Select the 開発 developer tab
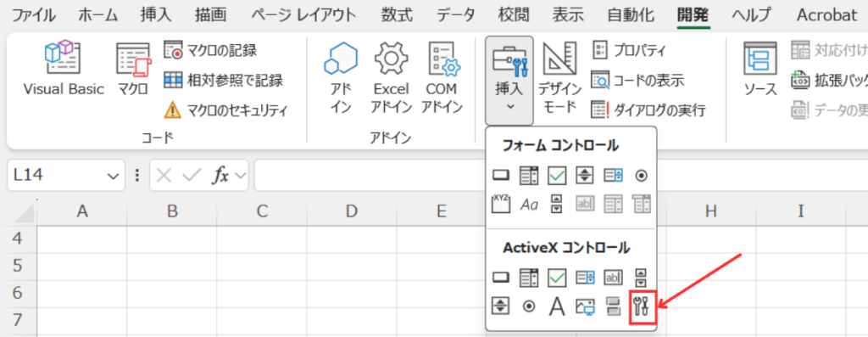Viewport: 868px width, 337px height. [693, 15]
